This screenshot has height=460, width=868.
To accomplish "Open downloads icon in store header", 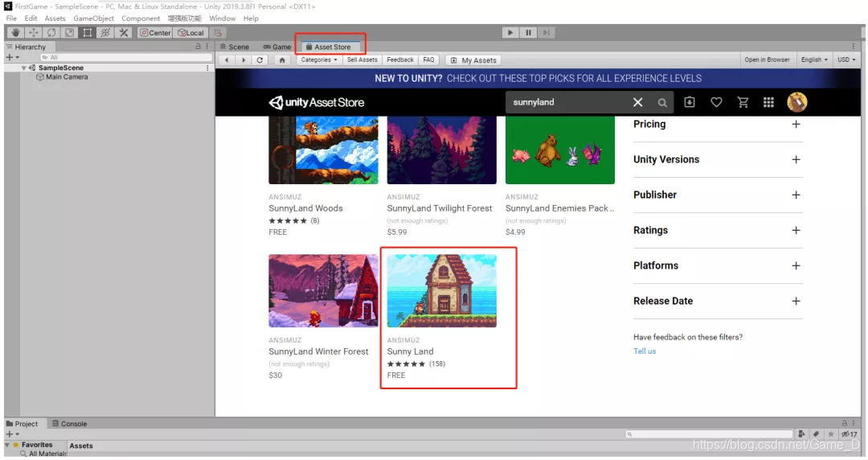I will click(x=690, y=102).
